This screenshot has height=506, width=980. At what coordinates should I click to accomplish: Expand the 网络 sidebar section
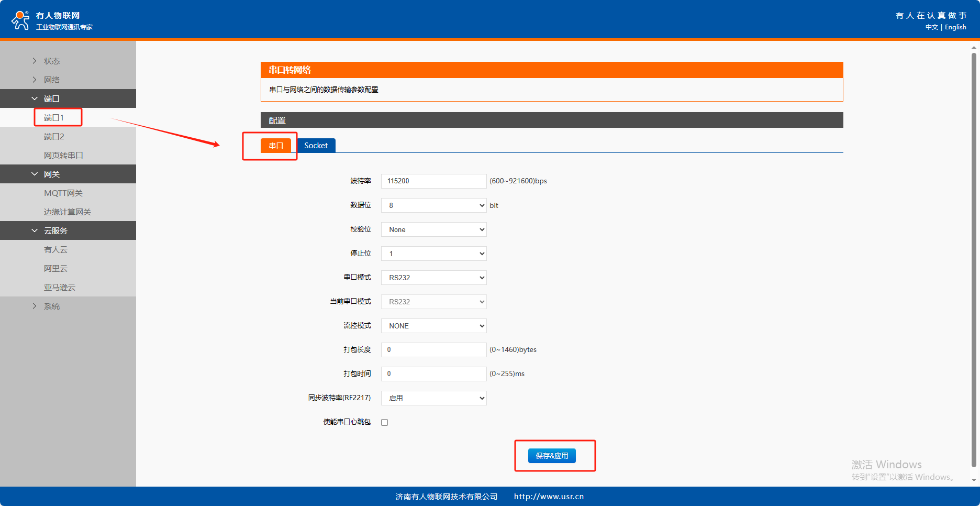click(52, 80)
